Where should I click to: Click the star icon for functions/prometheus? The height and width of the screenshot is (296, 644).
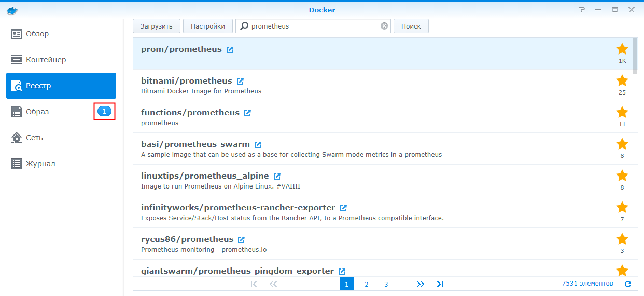[622, 112]
